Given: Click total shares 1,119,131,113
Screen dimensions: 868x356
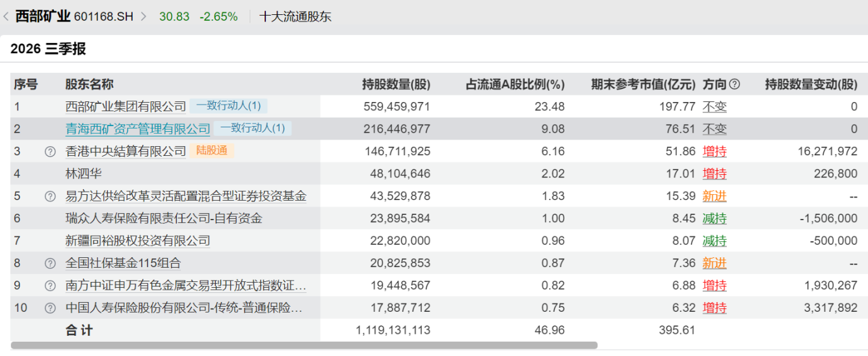Looking at the screenshot, I should (393, 330).
